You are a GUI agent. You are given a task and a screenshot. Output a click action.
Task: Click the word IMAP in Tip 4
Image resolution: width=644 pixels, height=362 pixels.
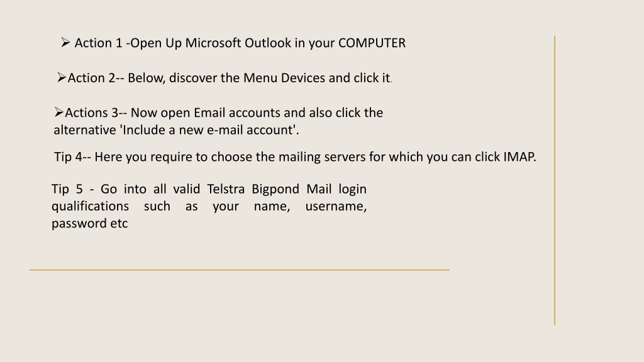pos(519,156)
